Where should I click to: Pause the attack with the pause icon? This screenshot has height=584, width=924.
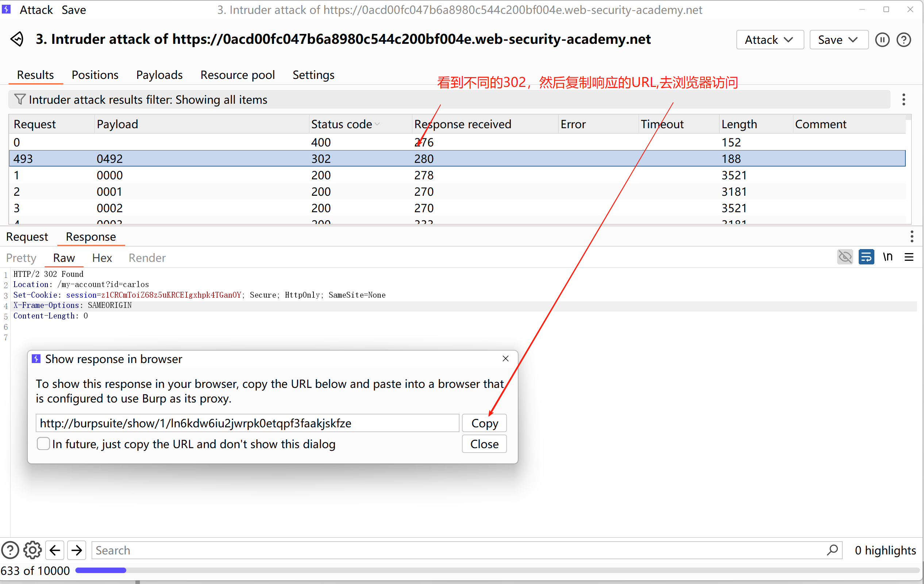[882, 40]
